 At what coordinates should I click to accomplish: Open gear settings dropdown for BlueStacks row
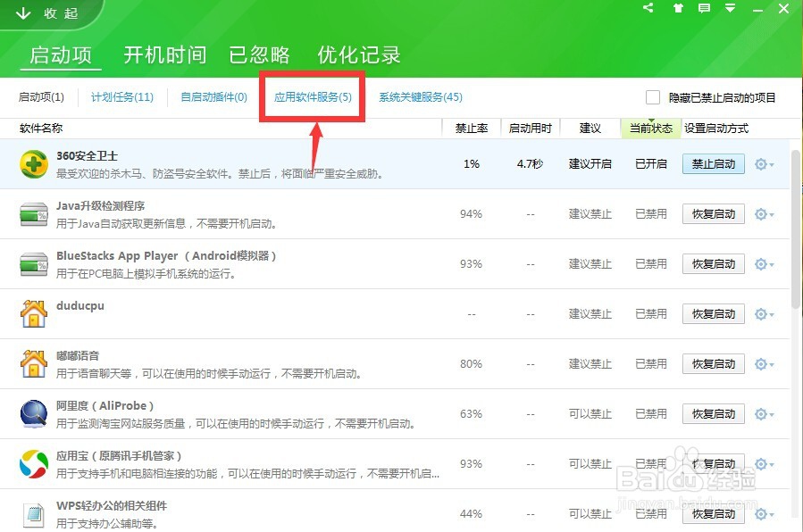tap(764, 264)
